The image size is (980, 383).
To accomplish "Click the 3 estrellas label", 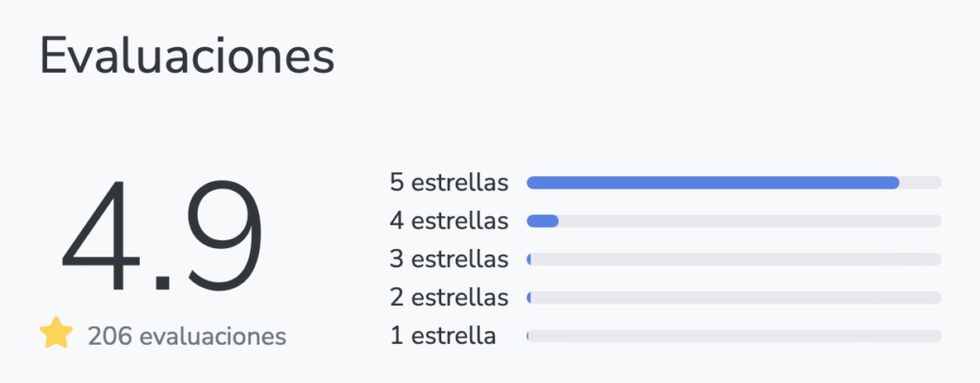I will pos(449,259).
